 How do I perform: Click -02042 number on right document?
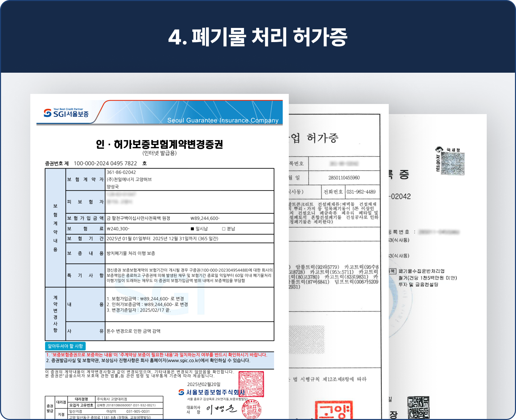[400, 197]
